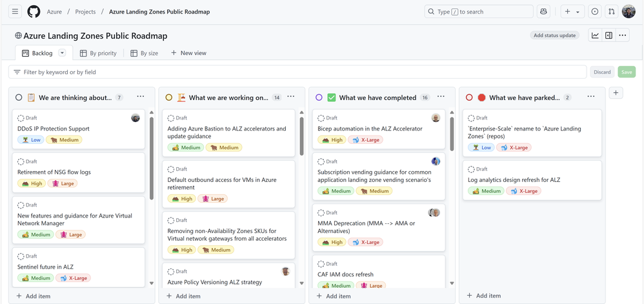The width and height of the screenshot is (644, 304).
Task: Open 'CAF IAM docs refresh' card
Action: pos(345,274)
